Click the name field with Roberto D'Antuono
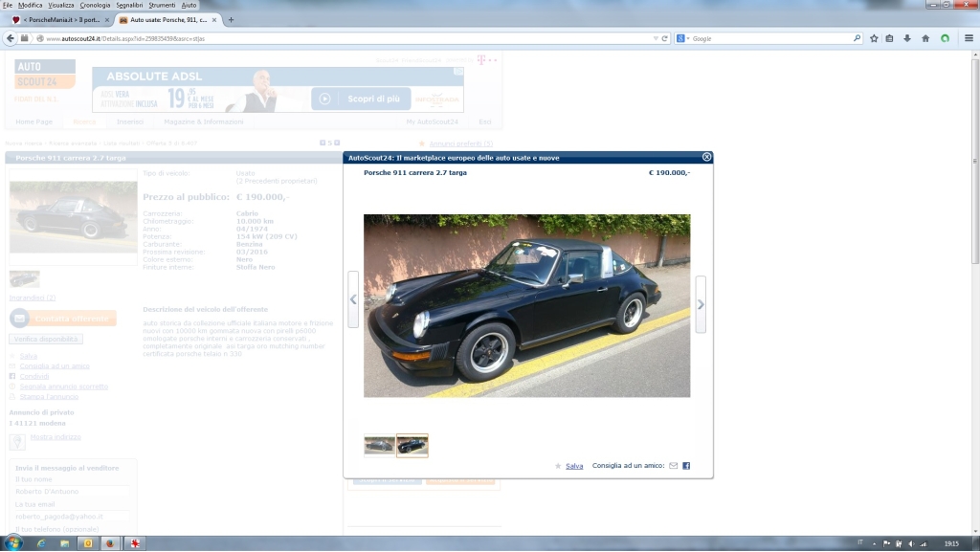This screenshot has height=552, width=980. coord(72,492)
